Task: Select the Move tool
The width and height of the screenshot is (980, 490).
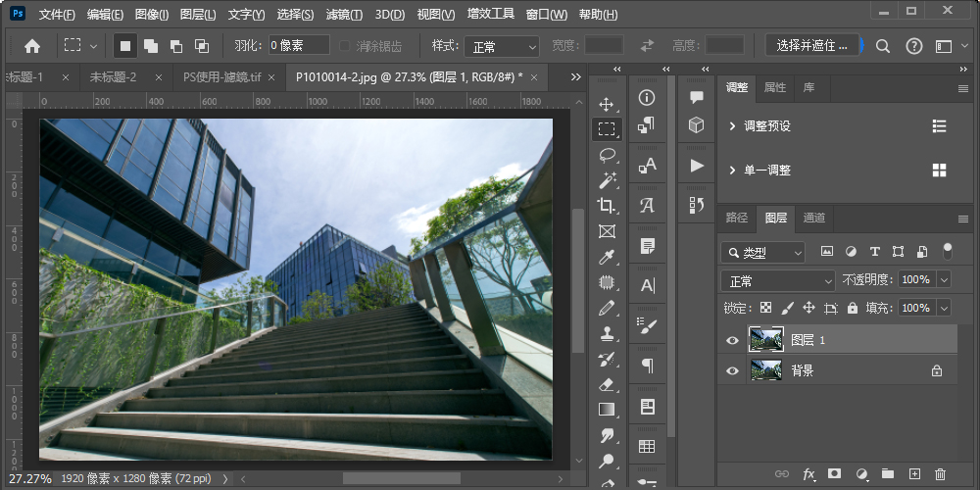Action: click(x=607, y=104)
